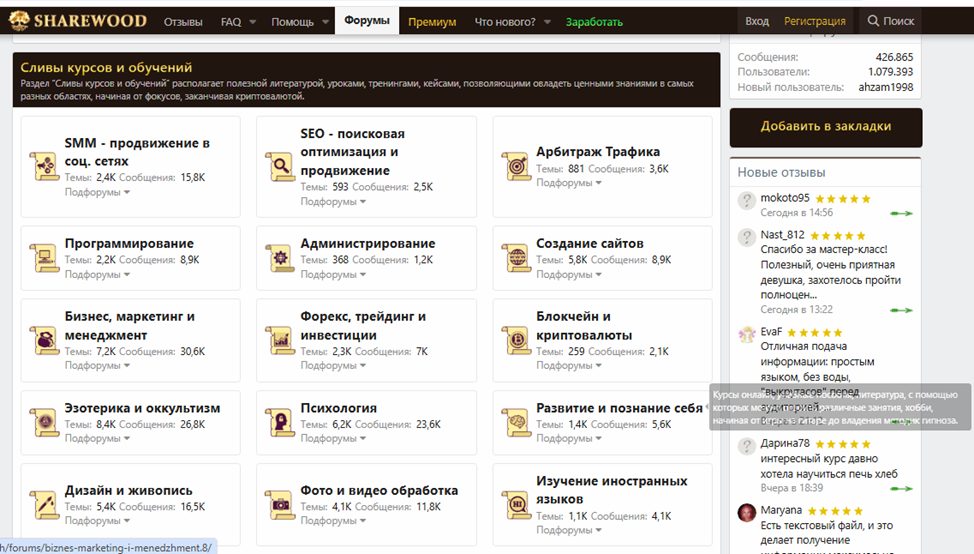This screenshot has width=974, height=554.
Task: Click Добавить в закладки button
Action: click(x=826, y=127)
